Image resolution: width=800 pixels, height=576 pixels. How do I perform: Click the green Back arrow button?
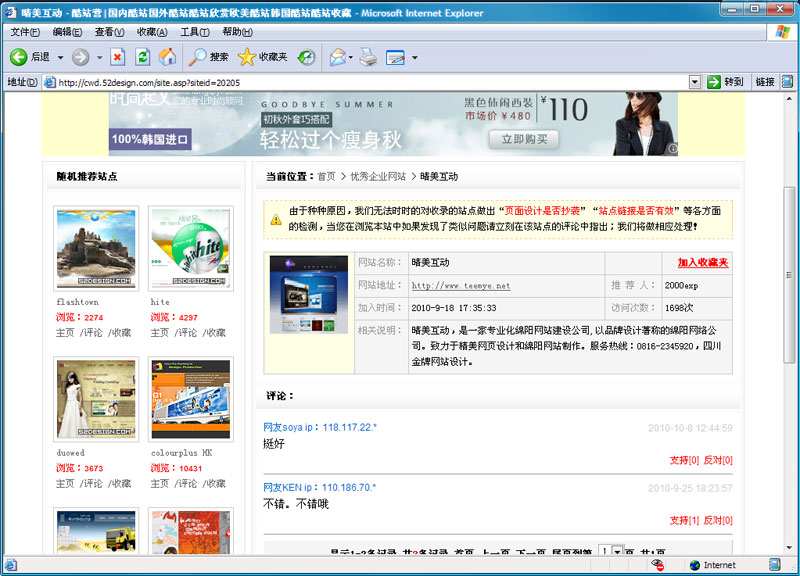(19, 57)
